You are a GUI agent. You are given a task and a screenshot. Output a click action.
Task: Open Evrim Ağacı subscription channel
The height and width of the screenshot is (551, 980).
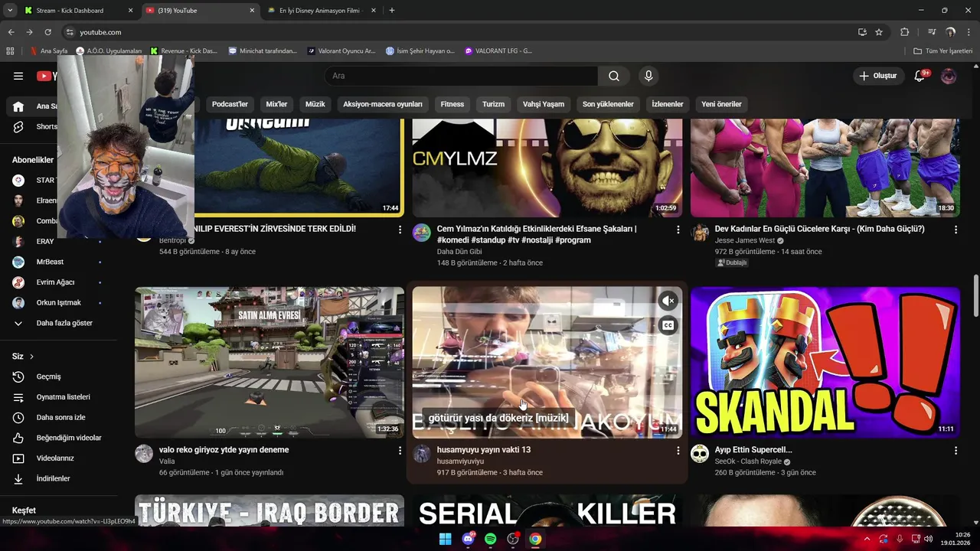point(58,282)
